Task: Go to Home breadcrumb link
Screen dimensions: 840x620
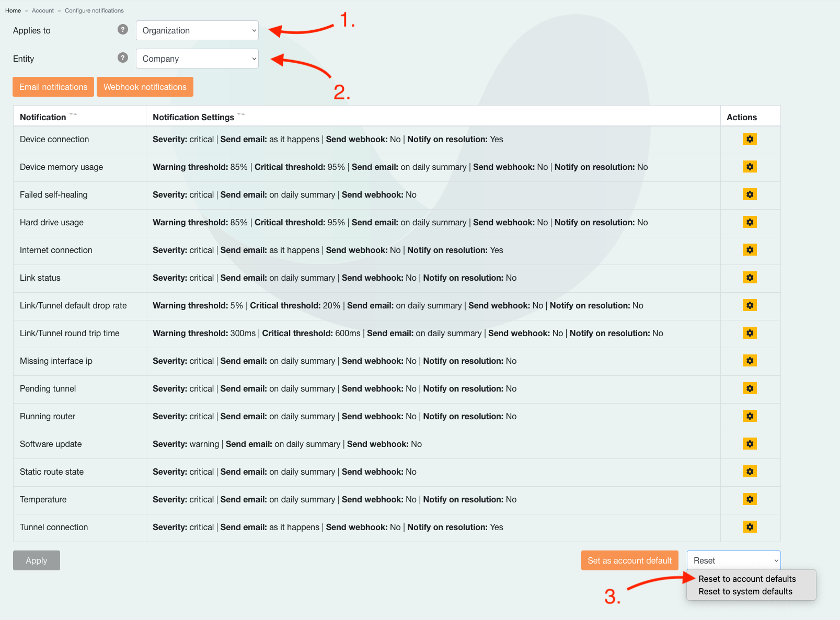Action: click(x=13, y=10)
